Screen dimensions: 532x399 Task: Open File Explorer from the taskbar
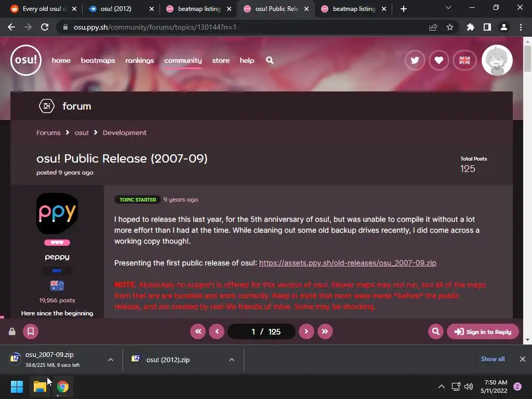(39, 387)
